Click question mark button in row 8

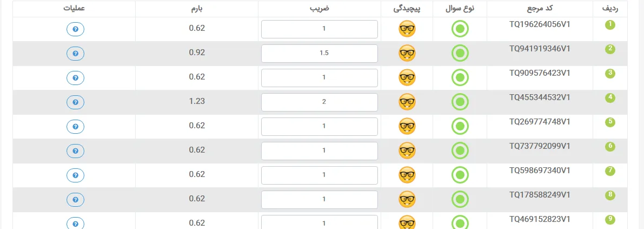(x=75, y=199)
